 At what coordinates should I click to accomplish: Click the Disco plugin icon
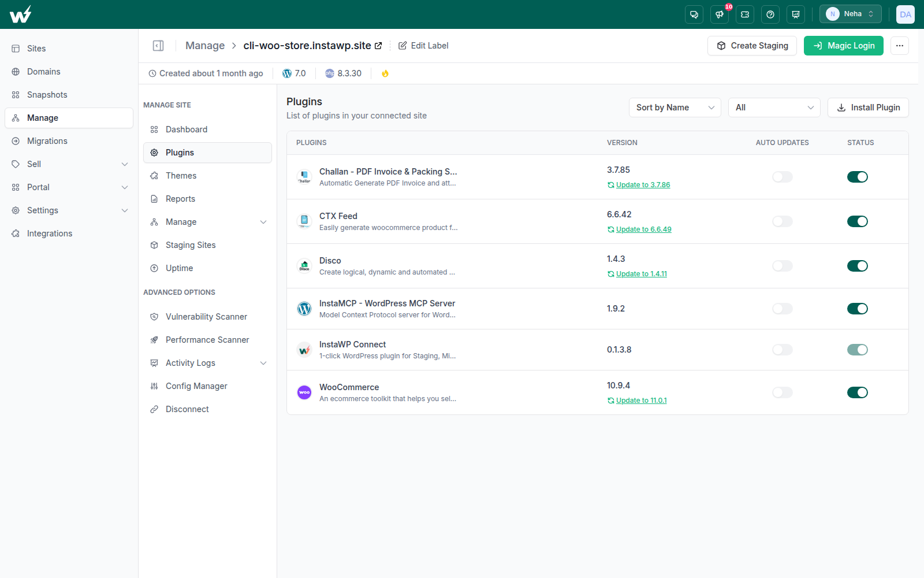pyautogui.click(x=304, y=266)
